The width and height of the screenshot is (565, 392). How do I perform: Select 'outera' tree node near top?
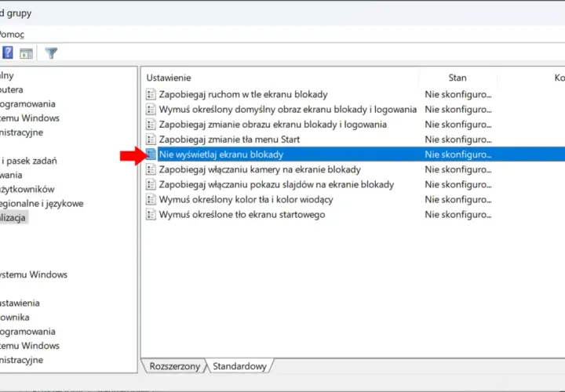pos(12,89)
